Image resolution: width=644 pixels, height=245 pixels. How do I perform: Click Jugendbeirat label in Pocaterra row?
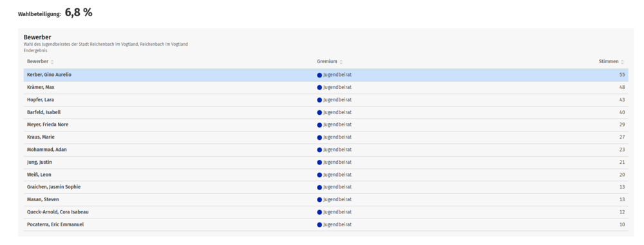tap(337, 224)
